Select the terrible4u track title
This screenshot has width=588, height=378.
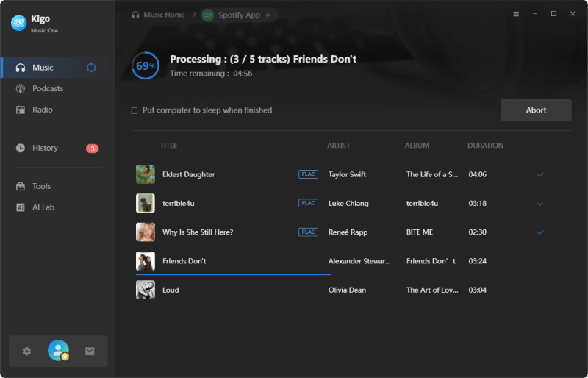point(178,203)
